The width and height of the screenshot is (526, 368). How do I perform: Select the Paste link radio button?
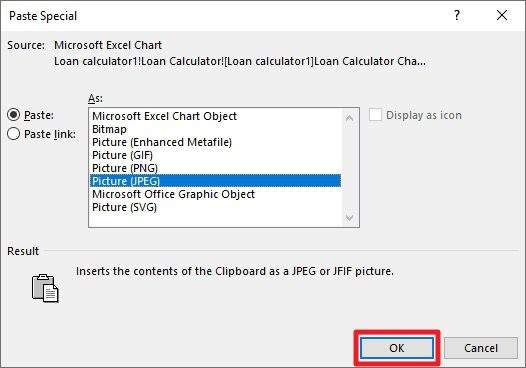tap(13, 134)
